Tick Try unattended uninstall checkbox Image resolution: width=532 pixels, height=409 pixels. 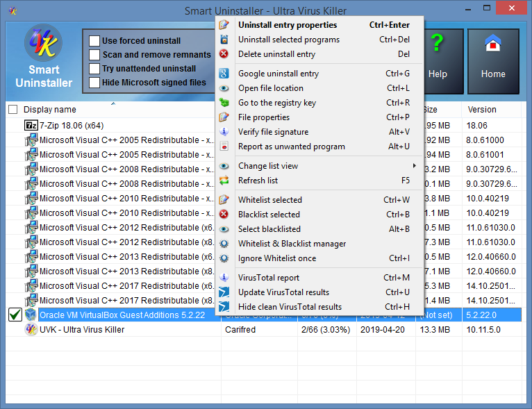(94, 69)
